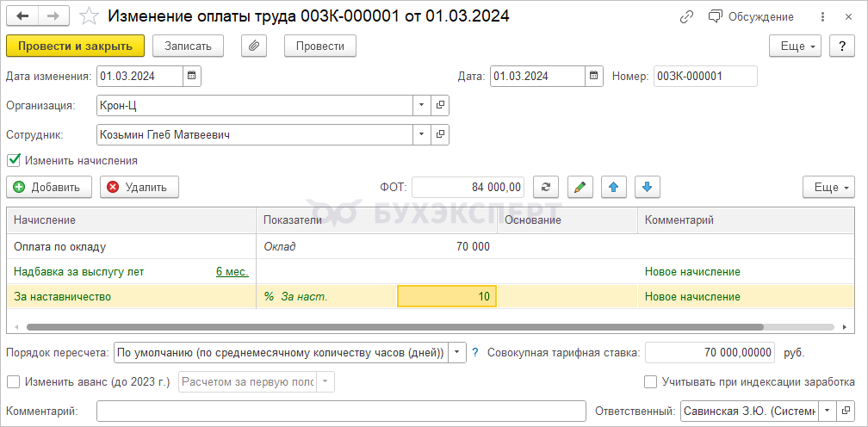Expand the Ответственный dropdown
Screen dimensions: 868x427
click(x=827, y=411)
